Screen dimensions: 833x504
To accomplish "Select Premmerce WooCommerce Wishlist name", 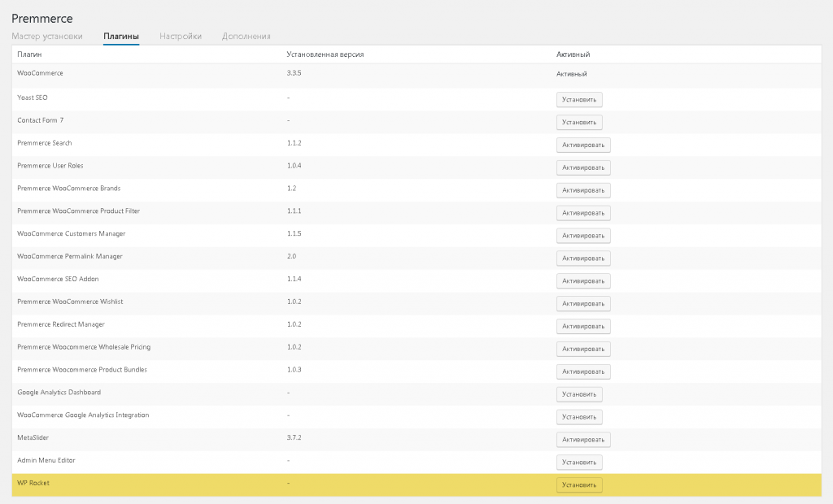I will 70,302.
